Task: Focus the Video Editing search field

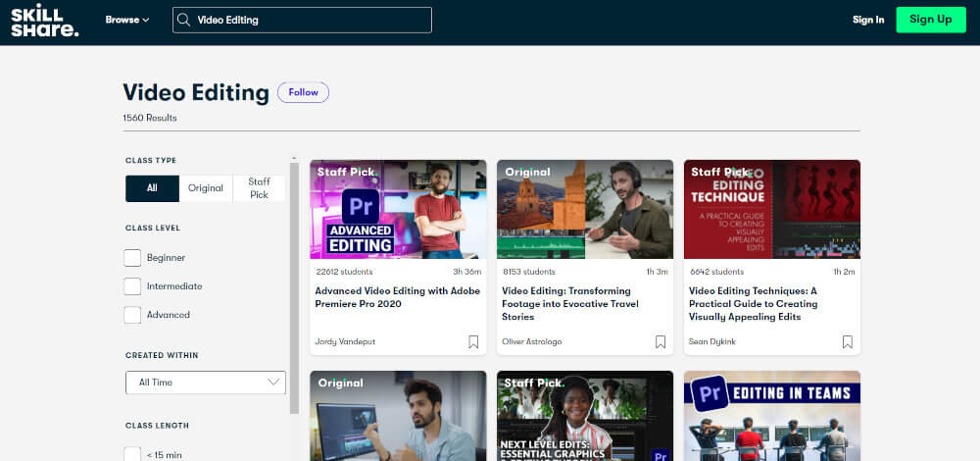Action: point(309,20)
